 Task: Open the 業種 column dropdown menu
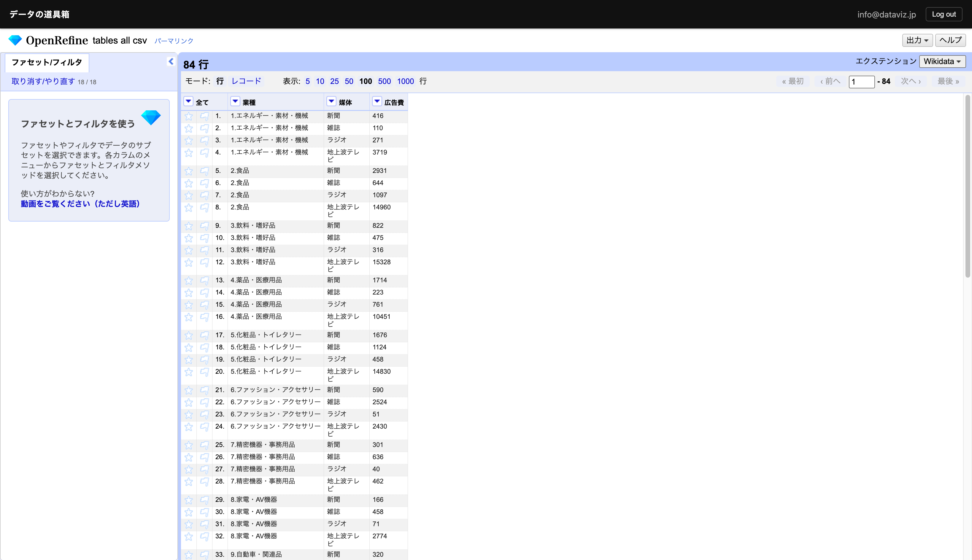point(235,101)
